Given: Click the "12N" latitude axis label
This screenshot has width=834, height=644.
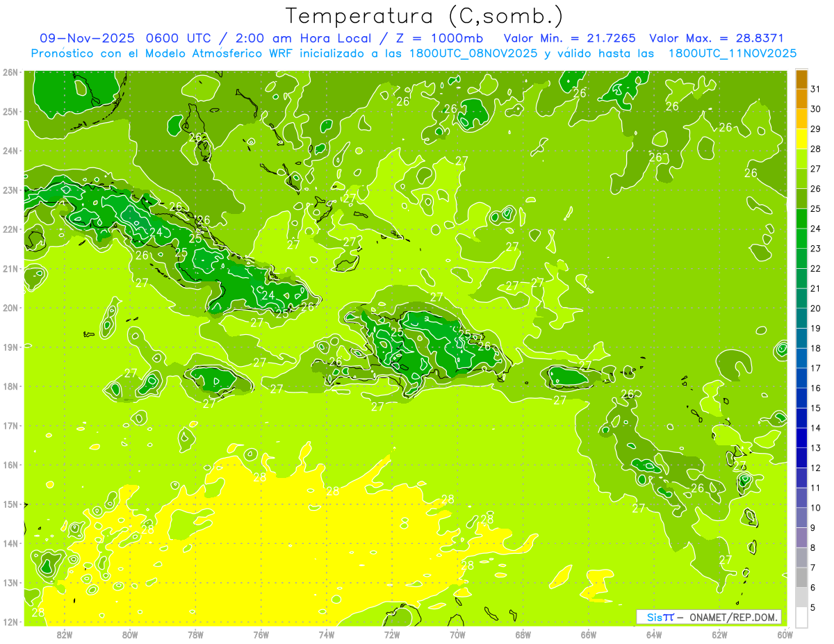Looking at the screenshot, I should (x=10, y=622).
